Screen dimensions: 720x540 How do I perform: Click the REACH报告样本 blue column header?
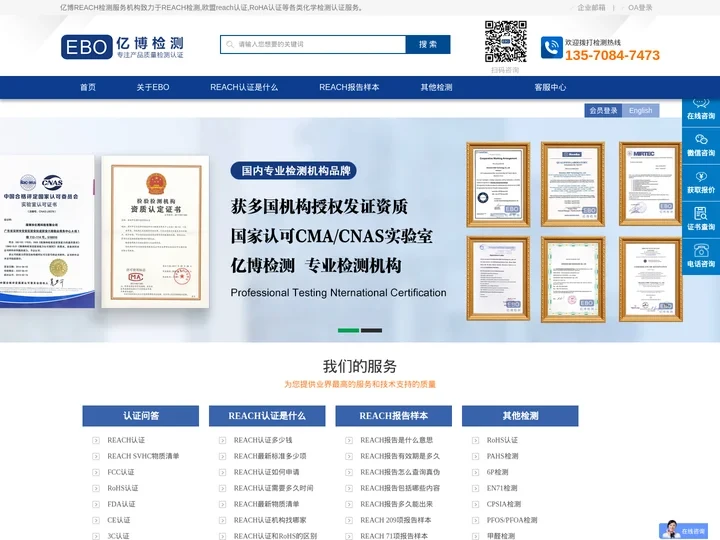394,416
